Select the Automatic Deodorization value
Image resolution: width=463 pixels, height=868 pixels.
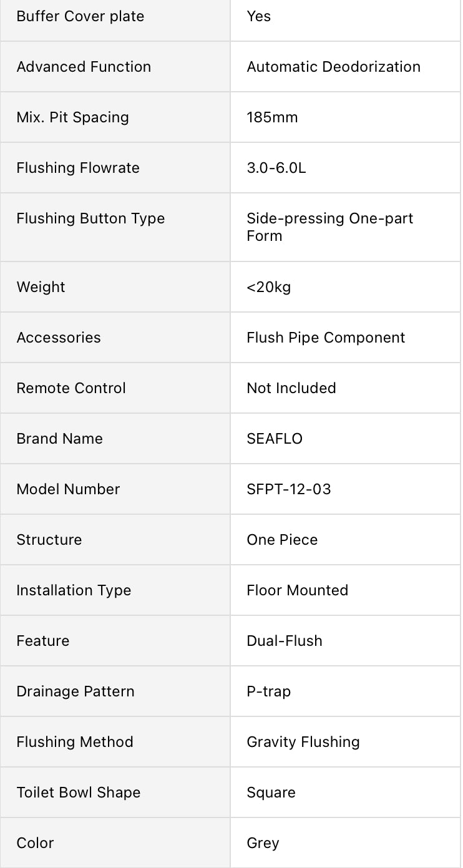pyautogui.click(x=333, y=67)
